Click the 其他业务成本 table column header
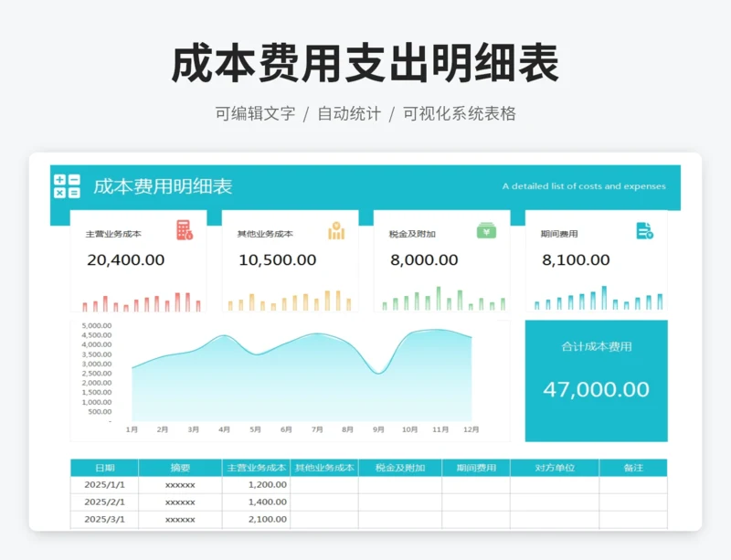This screenshot has height=560, width=731. (324, 468)
